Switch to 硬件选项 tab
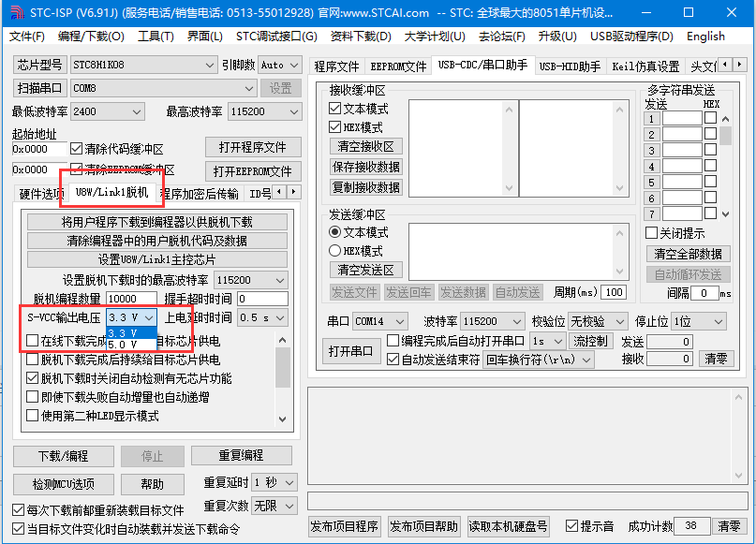The height and width of the screenshot is (544, 756). (x=41, y=194)
